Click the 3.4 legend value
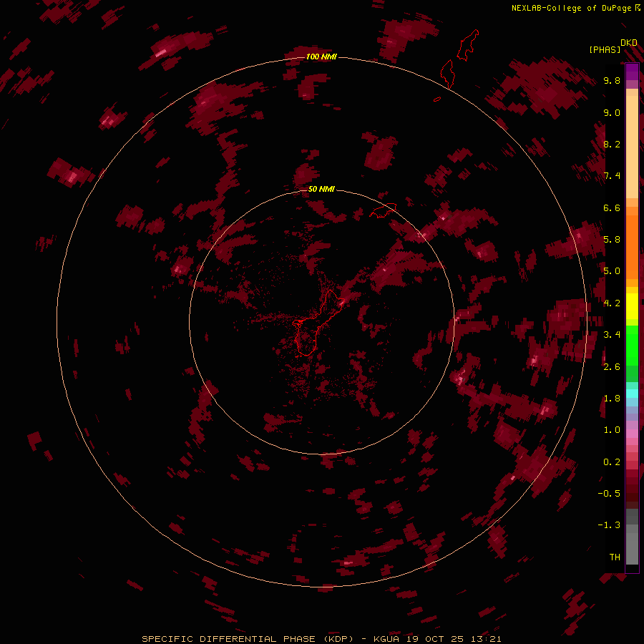Screen dimensions: 644x644 pos(612,335)
